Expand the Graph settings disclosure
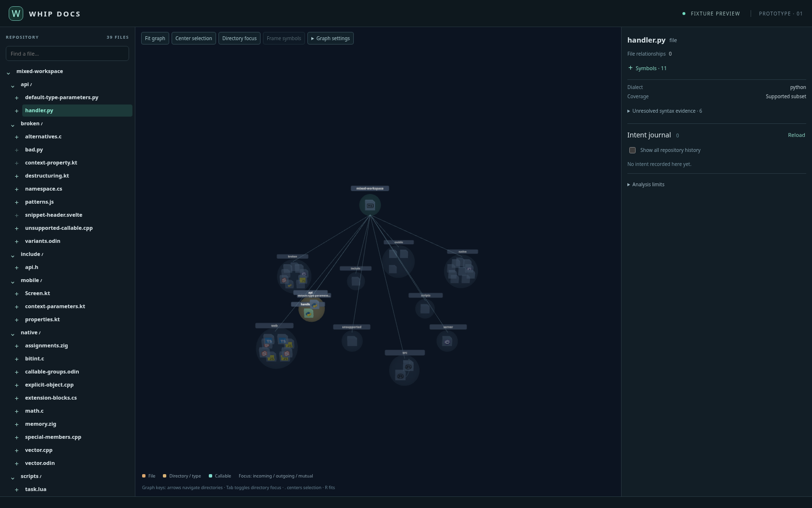Image resolution: width=812 pixels, height=508 pixels. [x=331, y=38]
